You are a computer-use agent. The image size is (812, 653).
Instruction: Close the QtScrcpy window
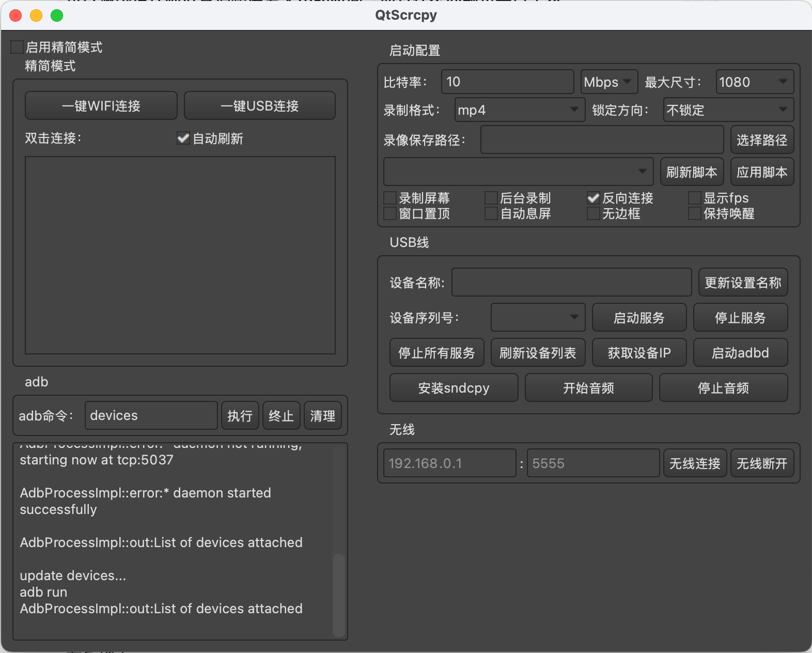coord(15,15)
